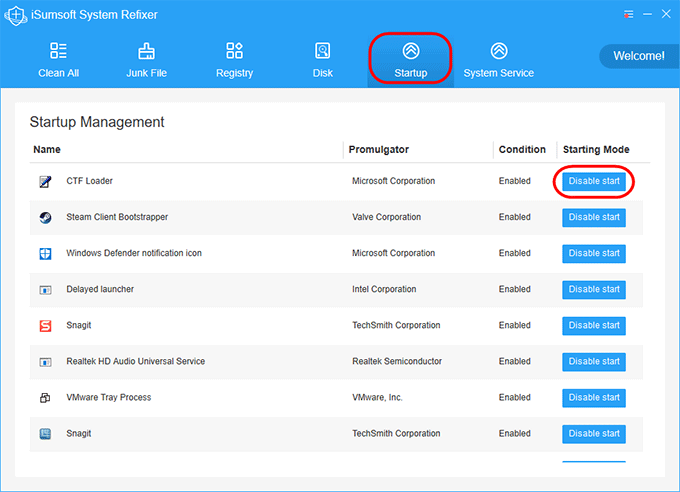Disable start for Snagit with red icon
This screenshot has height=492, width=680.
coord(594,325)
